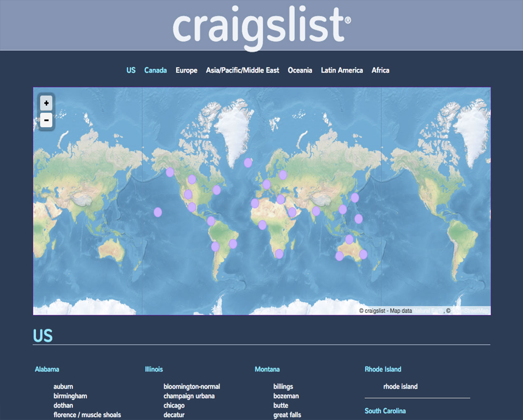
Task: Open the champaign urbana link under Illinois
Action: coord(189,396)
